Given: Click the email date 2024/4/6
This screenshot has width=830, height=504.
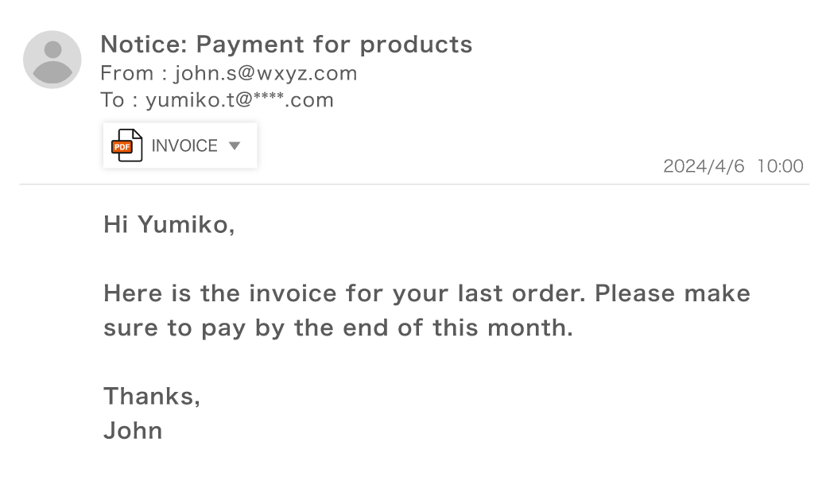Looking at the screenshot, I should [703, 166].
